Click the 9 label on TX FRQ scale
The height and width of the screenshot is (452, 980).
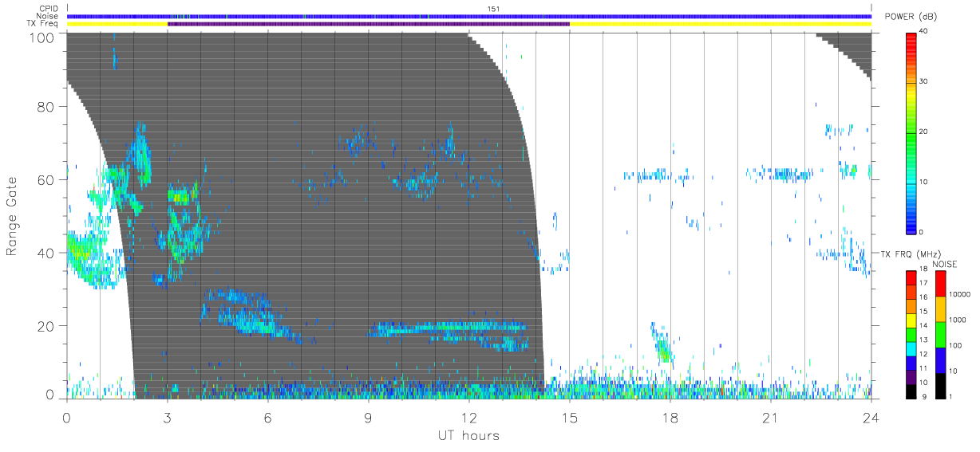pyautogui.click(x=926, y=396)
